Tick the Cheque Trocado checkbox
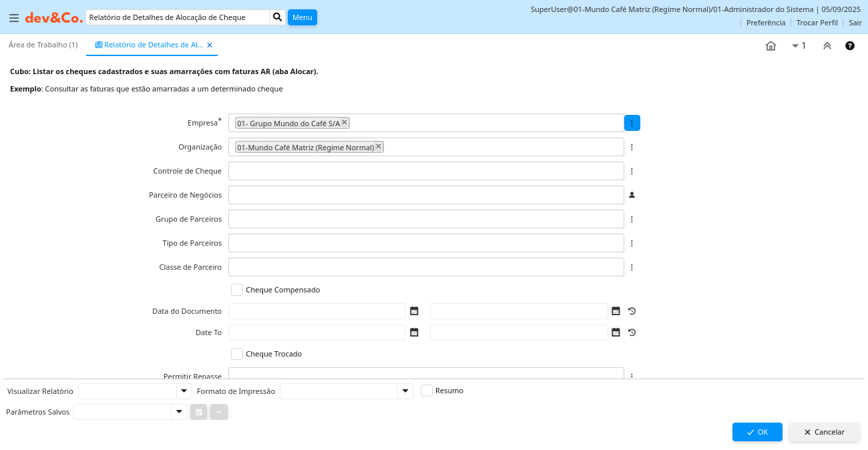Screen dimensions: 868x450 (237, 354)
